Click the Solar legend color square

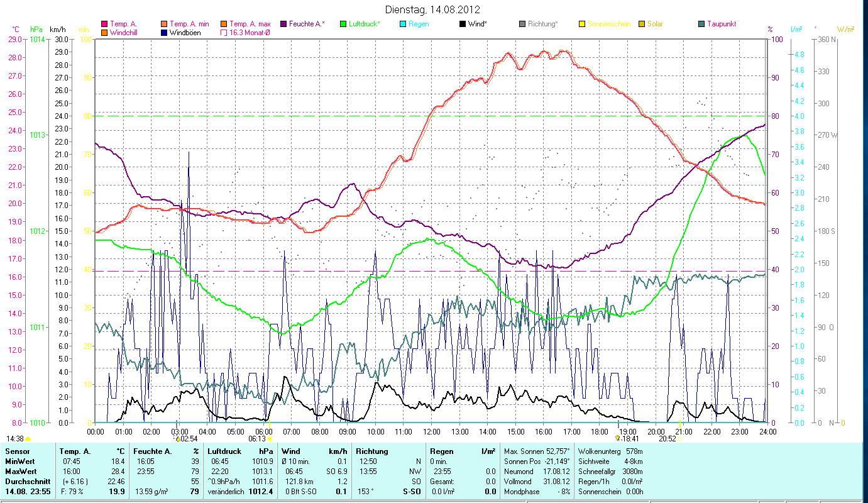[641, 25]
